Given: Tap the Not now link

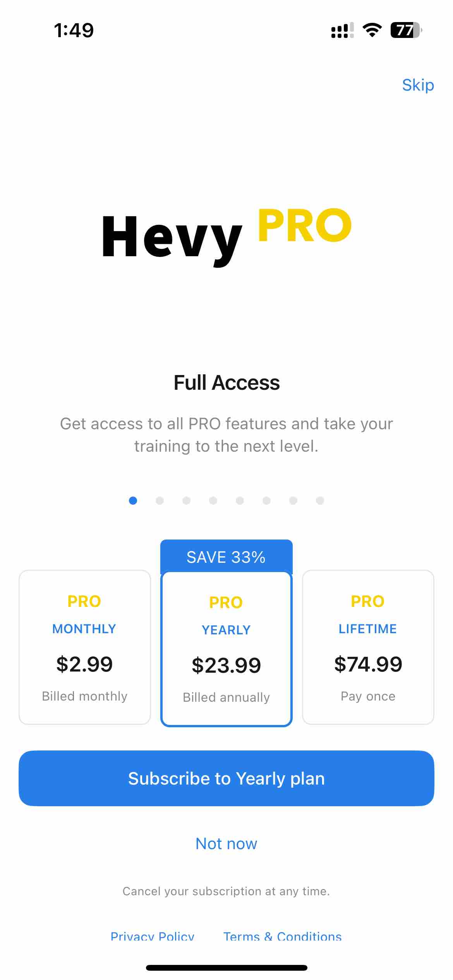Looking at the screenshot, I should click(x=226, y=843).
